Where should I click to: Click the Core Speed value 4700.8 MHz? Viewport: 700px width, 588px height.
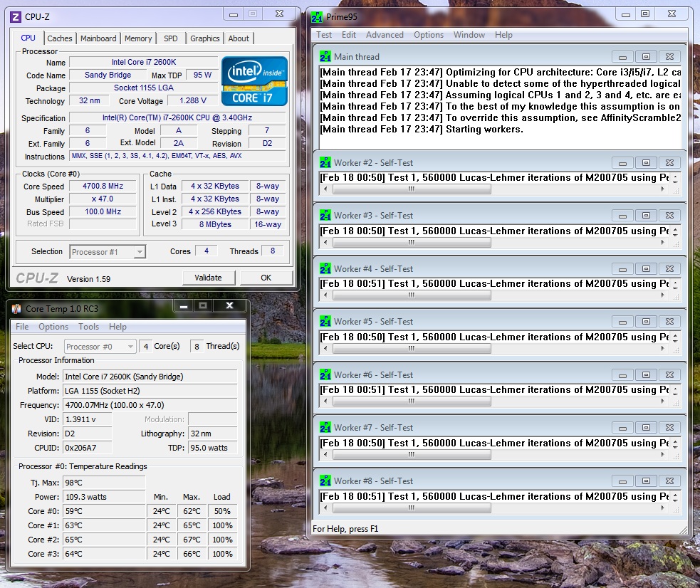pyautogui.click(x=103, y=186)
